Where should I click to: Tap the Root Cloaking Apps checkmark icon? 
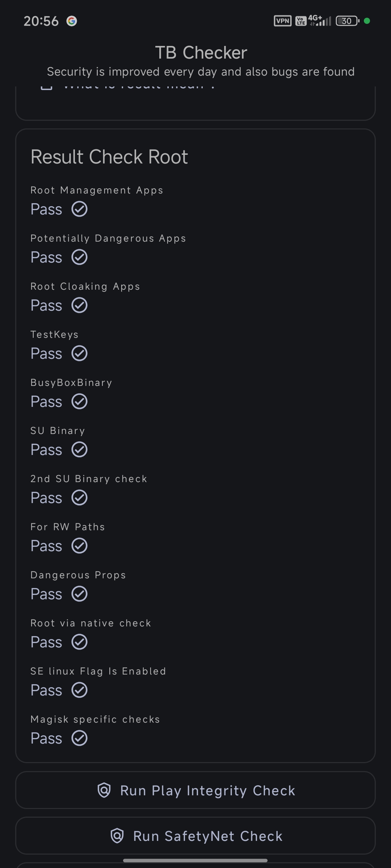pos(79,305)
